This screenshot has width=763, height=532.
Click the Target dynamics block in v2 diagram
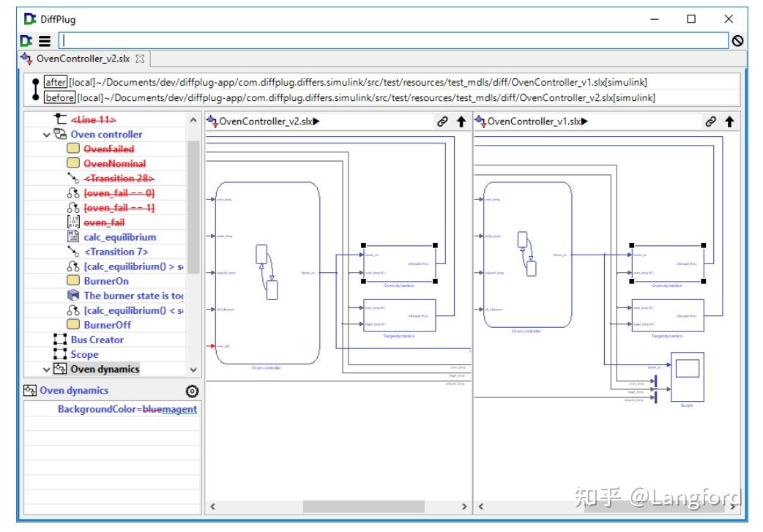[x=399, y=315]
